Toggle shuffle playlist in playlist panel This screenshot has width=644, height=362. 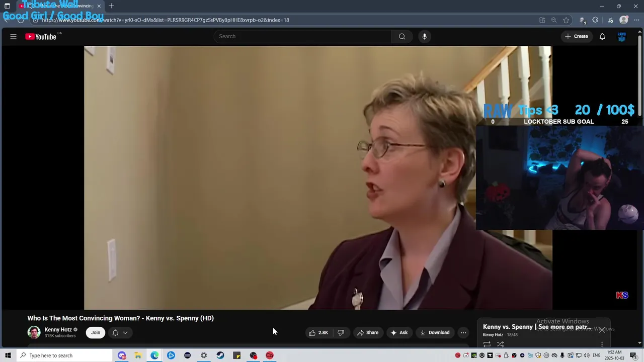pos(501,344)
